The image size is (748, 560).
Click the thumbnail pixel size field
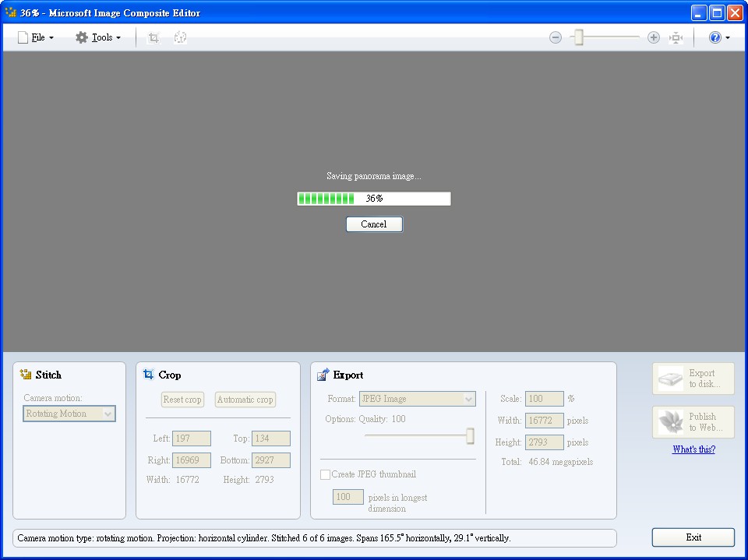[x=348, y=497]
